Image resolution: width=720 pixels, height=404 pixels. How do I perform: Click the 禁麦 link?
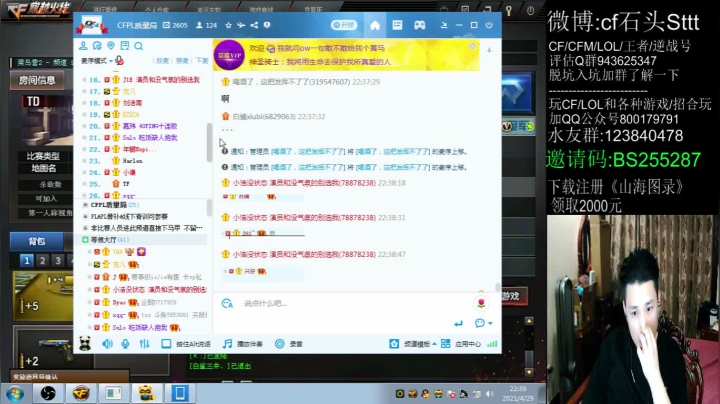pyautogui.click(x=182, y=61)
